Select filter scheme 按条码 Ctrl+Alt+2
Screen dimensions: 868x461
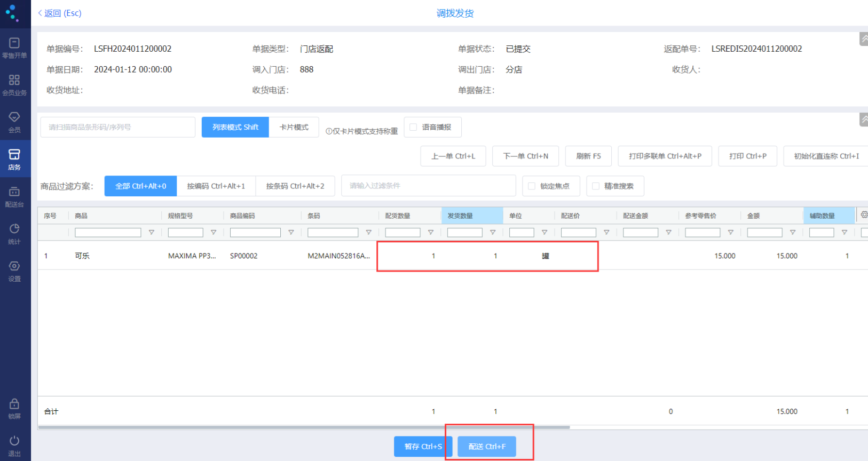point(295,186)
